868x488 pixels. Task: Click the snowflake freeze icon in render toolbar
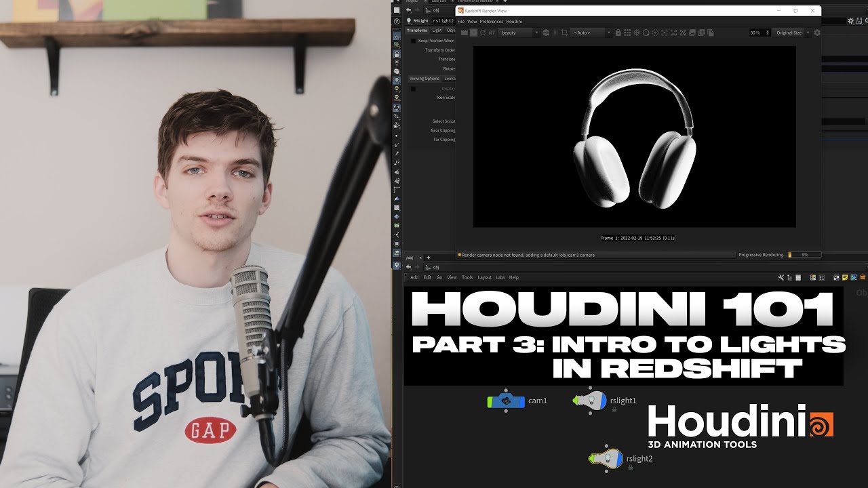point(637,33)
